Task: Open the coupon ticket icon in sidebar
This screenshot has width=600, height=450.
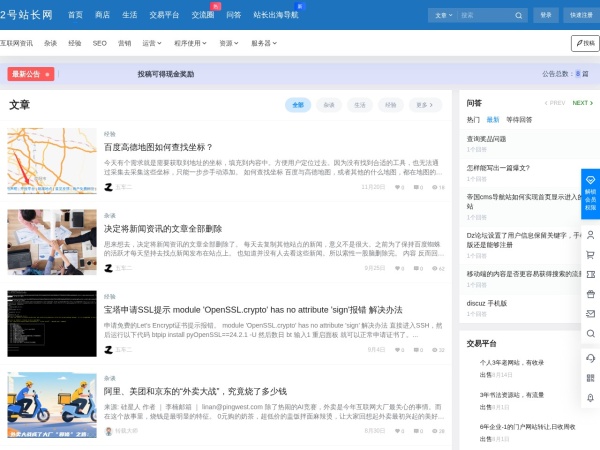Action: pos(590,274)
